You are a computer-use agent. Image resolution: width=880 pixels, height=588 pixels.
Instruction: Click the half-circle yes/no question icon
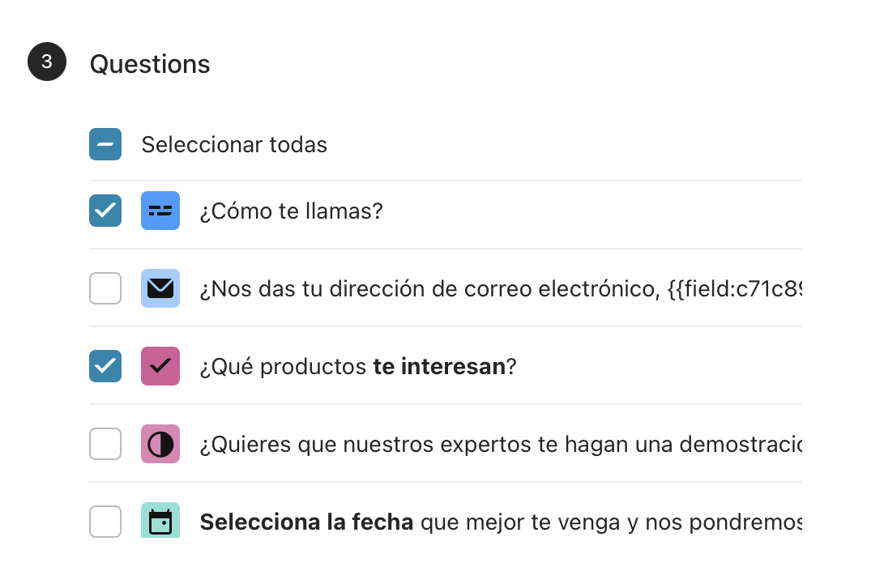pyautogui.click(x=160, y=444)
